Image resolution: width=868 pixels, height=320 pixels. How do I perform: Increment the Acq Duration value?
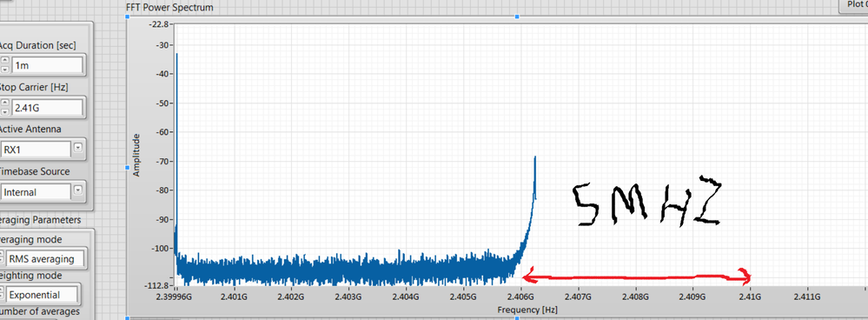point(4,60)
